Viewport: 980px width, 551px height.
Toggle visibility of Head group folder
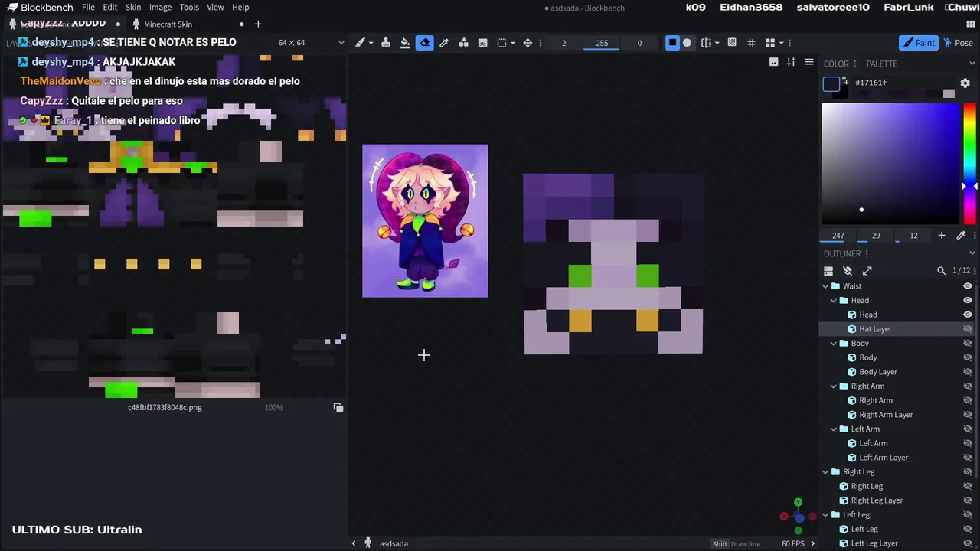[968, 301]
